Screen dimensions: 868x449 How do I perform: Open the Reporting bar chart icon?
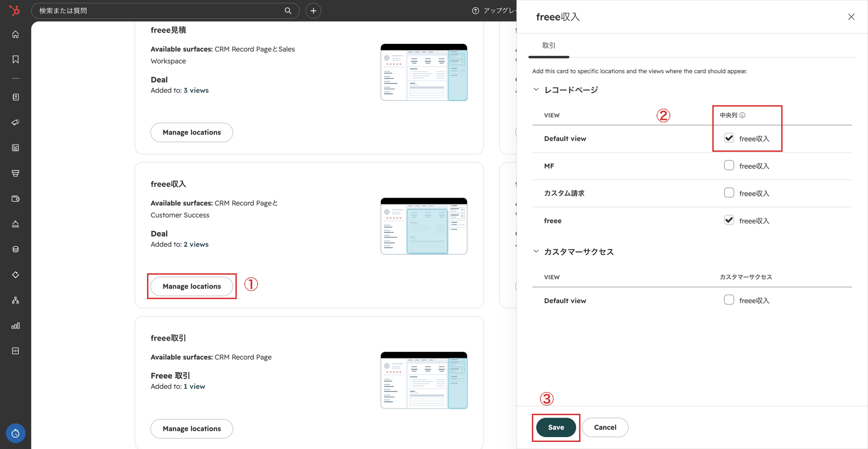tap(15, 325)
